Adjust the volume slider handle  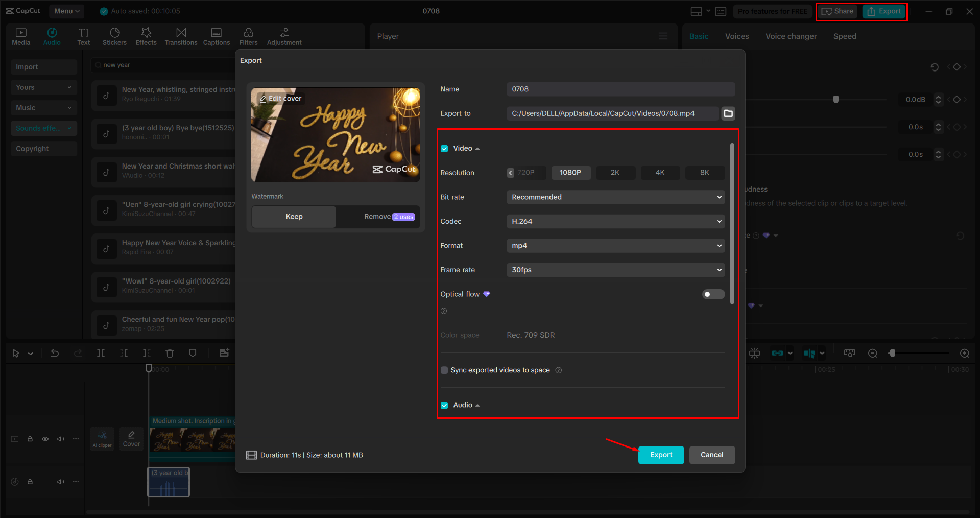[836, 99]
